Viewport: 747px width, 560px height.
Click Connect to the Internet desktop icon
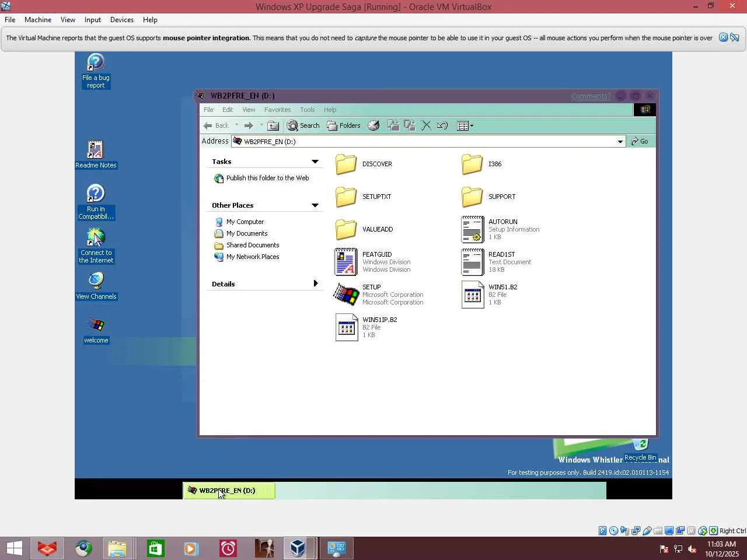[x=96, y=246]
